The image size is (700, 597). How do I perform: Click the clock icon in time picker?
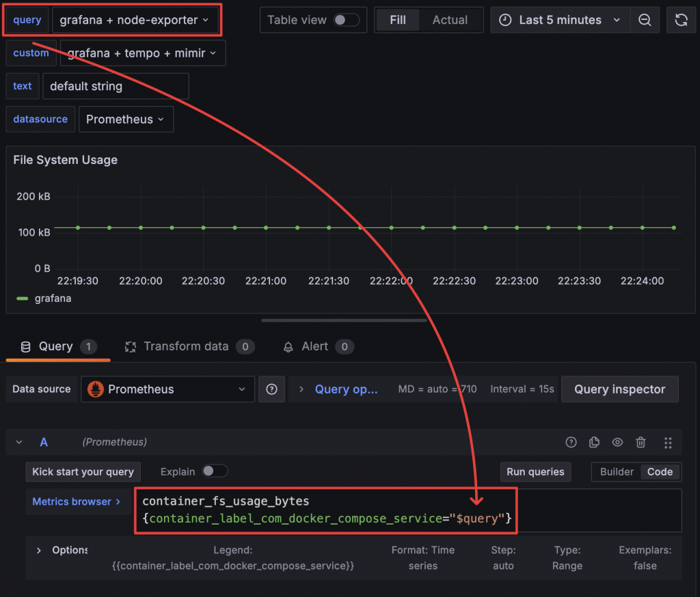(x=505, y=20)
